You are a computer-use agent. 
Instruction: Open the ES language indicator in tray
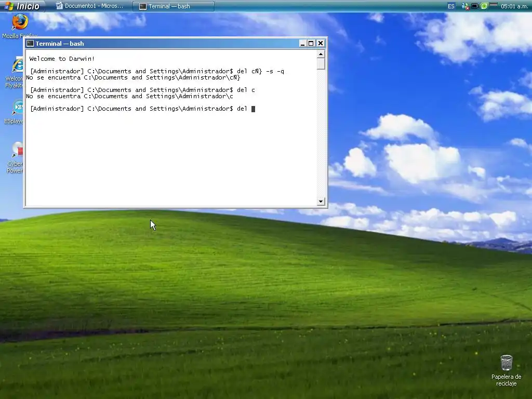point(451,6)
